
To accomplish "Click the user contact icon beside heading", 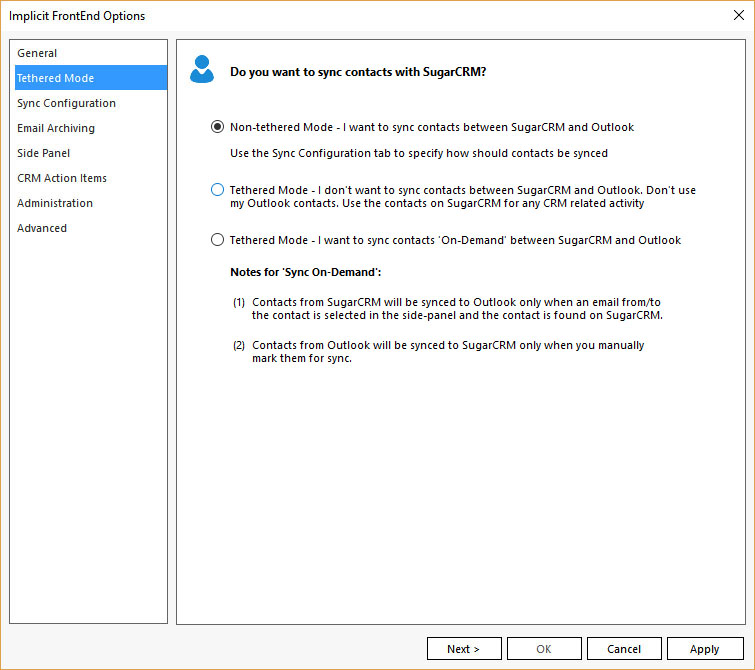I will click(x=202, y=69).
